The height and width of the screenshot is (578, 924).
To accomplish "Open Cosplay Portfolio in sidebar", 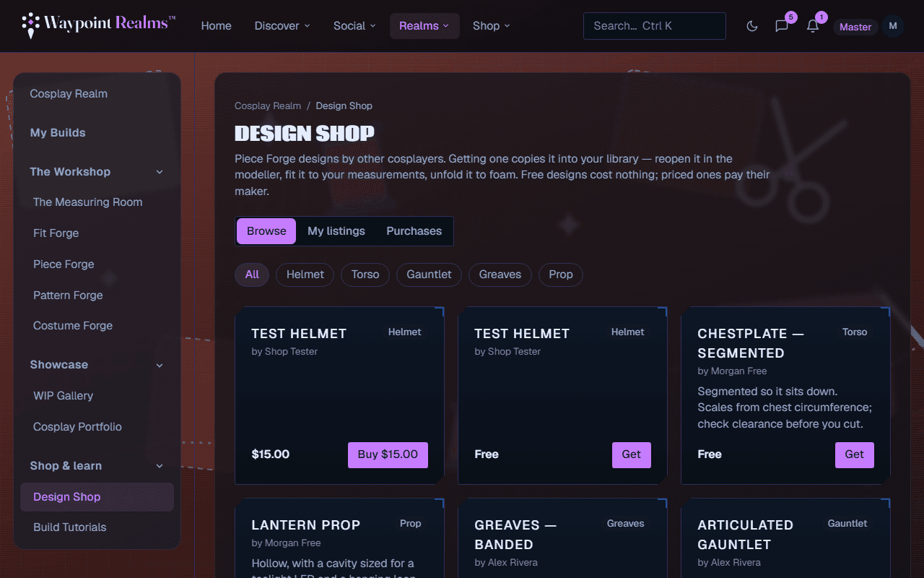I will tap(97, 427).
